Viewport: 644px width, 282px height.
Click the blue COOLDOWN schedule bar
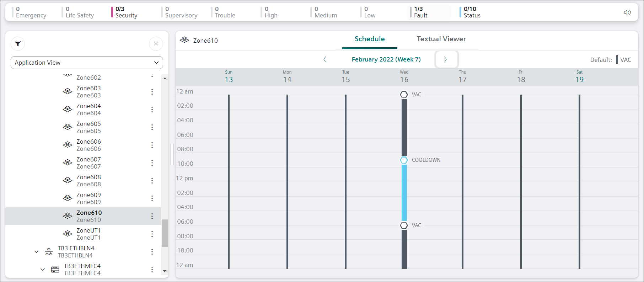point(404,192)
